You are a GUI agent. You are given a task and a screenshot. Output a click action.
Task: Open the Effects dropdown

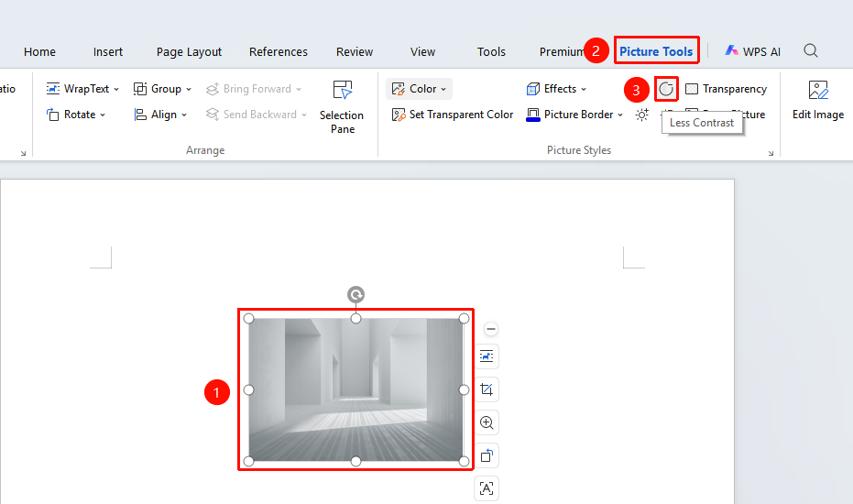556,89
